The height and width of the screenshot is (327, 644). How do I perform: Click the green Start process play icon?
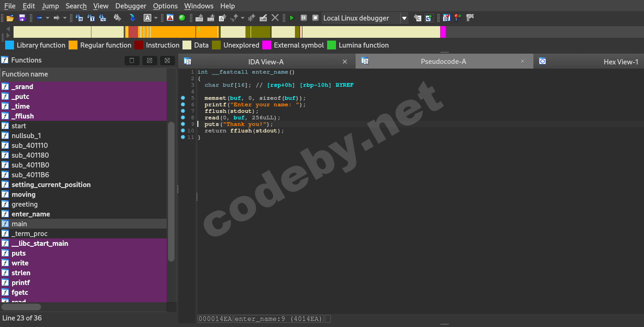tap(292, 18)
